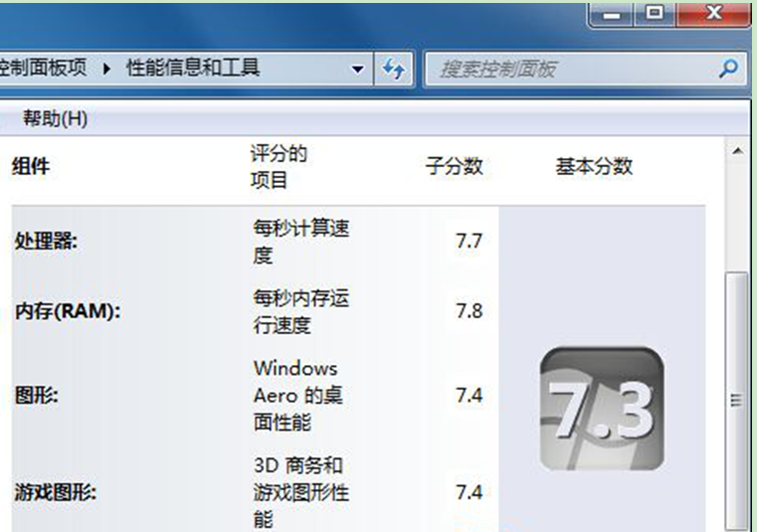Screen dimensions: 757x532
Task: Click the 搜索控制面板 search field
Action: 586,69
